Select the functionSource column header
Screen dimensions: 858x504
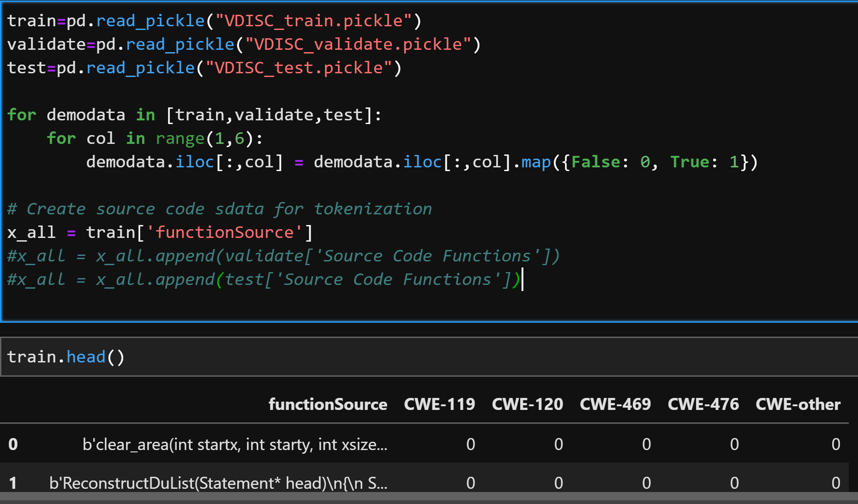pos(328,404)
